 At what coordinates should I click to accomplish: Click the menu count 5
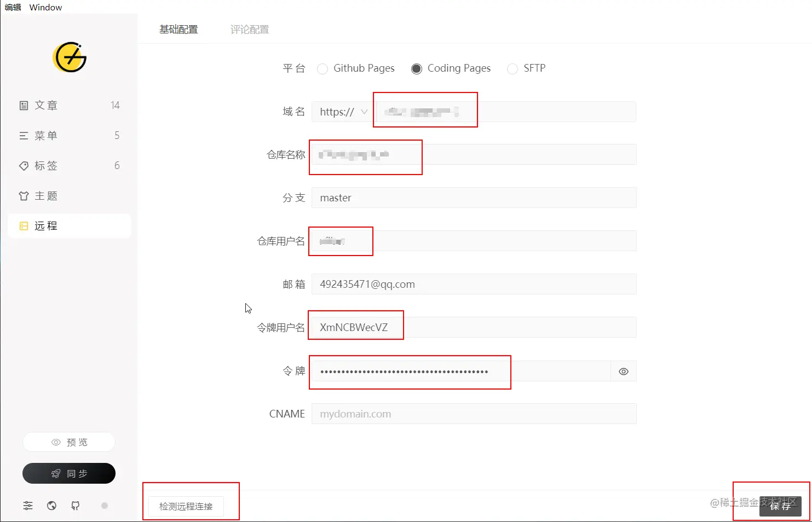(117, 135)
